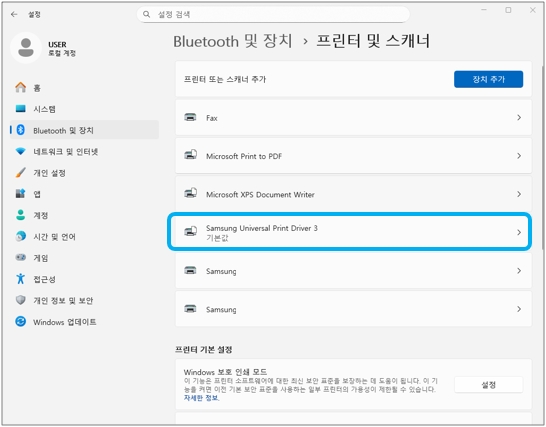Click the Samsung Universal Print Driver icon
Image resolution: width=546 pixels, height=427 pixels.
pyautogui.click(x=190, y=232)
